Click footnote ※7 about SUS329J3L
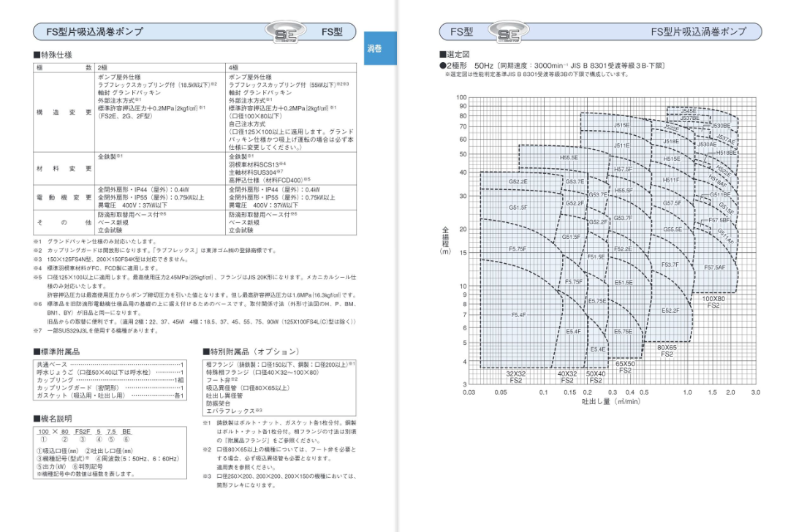Image resolution: width=788 pixels, height=532 pixels. click(x=96, y=330)
